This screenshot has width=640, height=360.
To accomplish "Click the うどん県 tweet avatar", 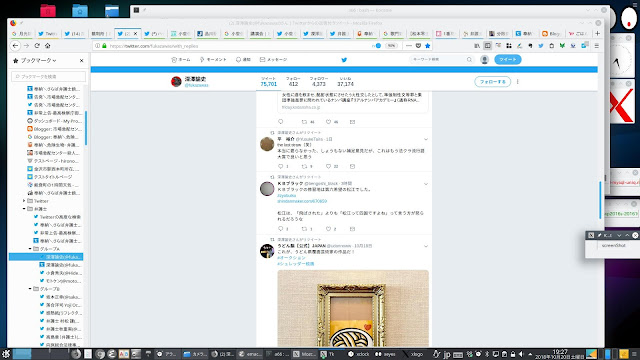I will coord(267,251).
